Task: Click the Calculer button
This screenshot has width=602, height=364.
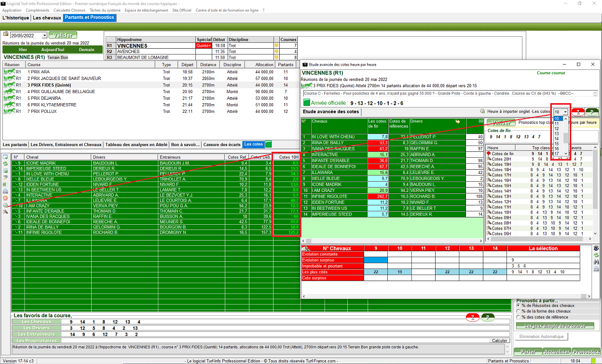Action: pyautogui.click(x=499, y=340)
